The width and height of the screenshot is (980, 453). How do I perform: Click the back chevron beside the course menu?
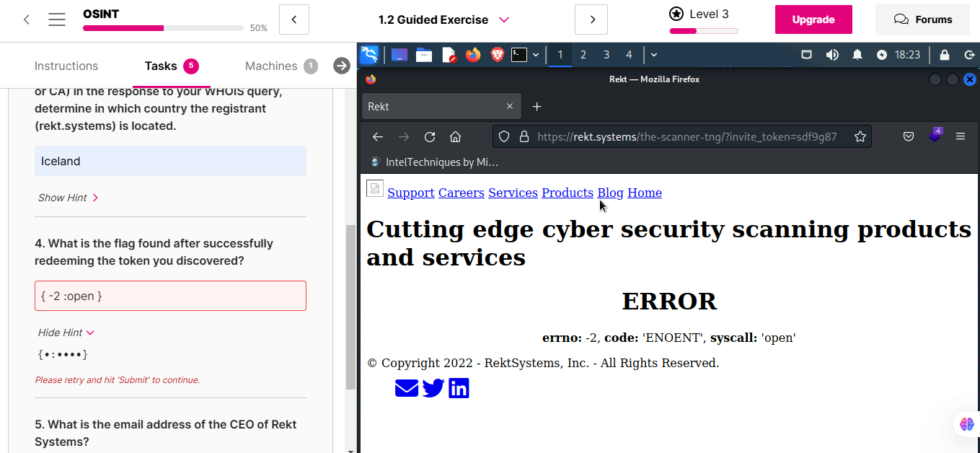(27, 19)
